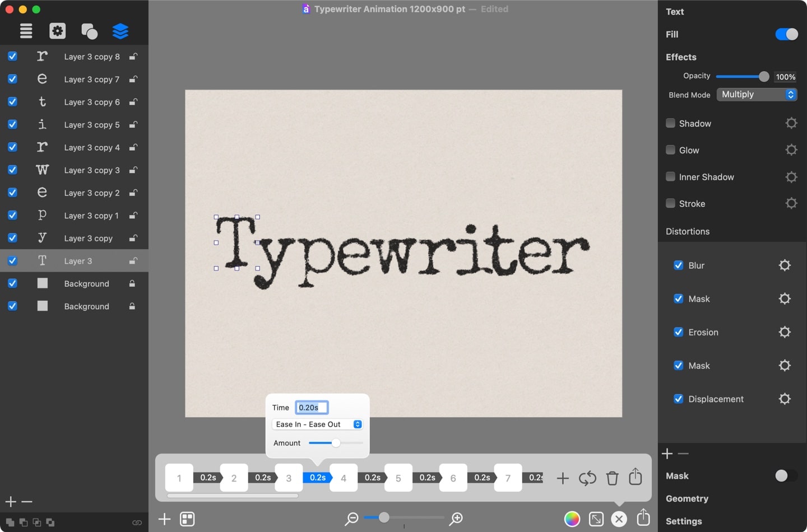Open Inner Shadow settings gear
807x532 pixels.
click(x=791, y=177)
